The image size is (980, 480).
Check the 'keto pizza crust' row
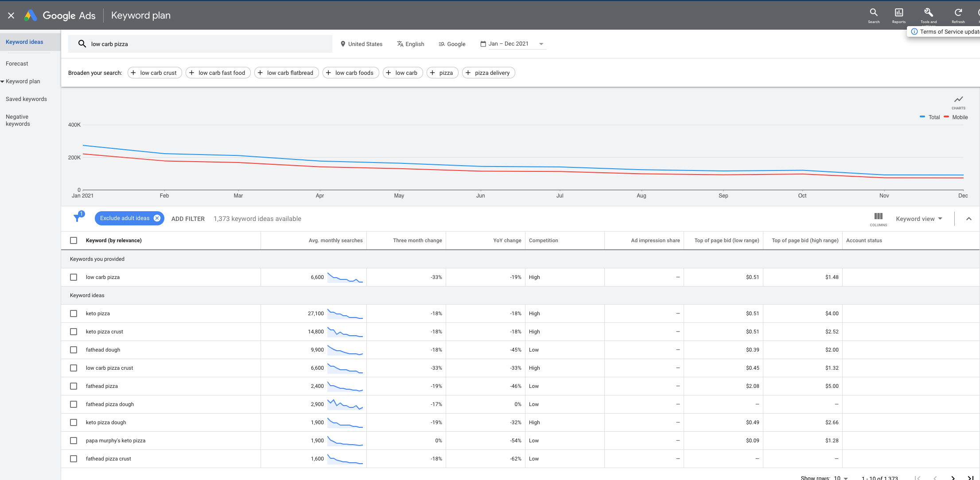[x=74, y=332]
